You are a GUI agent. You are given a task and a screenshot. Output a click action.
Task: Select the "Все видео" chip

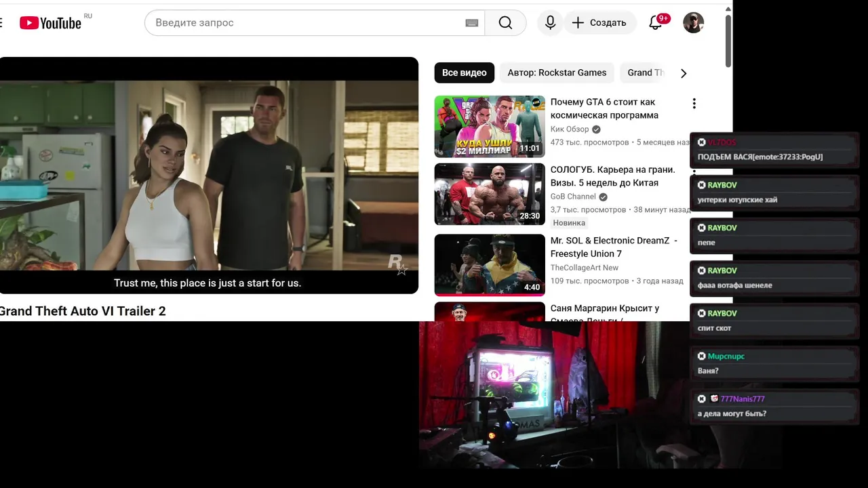click(465, 73)
